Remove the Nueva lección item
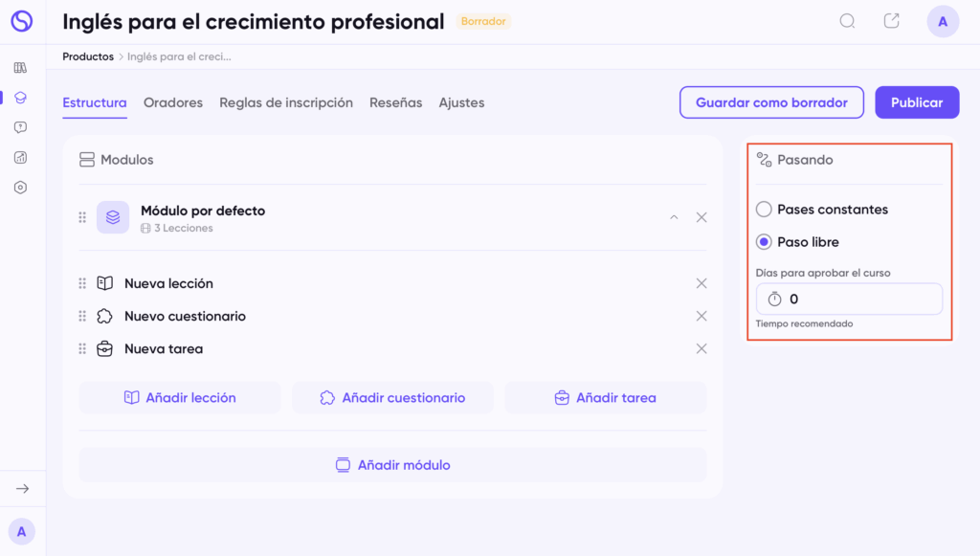This screenshot has height=556, width=980. tap(702, 283)
